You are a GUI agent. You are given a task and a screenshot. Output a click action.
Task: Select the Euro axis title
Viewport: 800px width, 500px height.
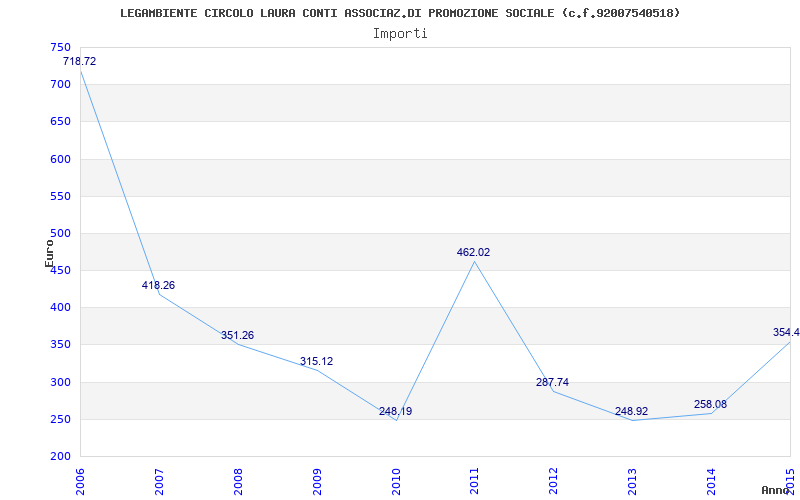[x=49, y=253]
